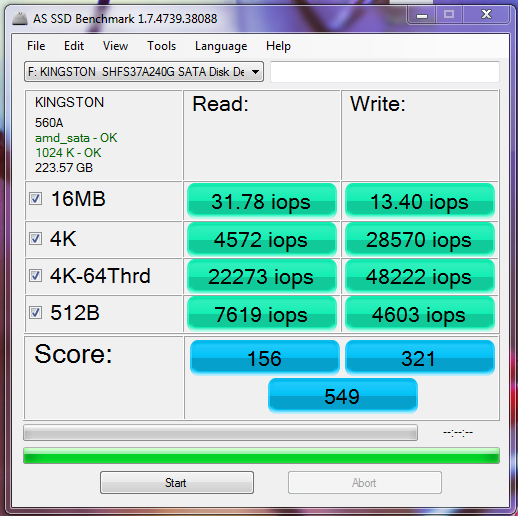Click the Start benchmark button
This screenshot has width=518, height=516.
(x=177, y=483)
